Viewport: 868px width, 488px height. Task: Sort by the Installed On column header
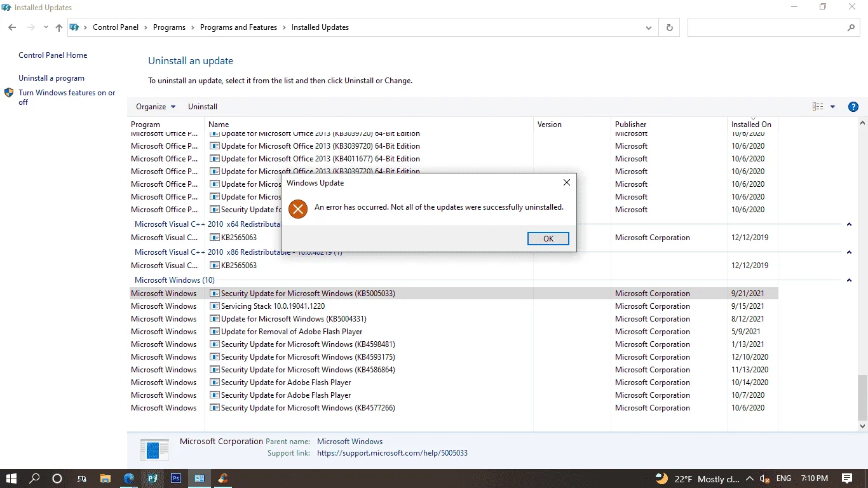click(752, 125)
